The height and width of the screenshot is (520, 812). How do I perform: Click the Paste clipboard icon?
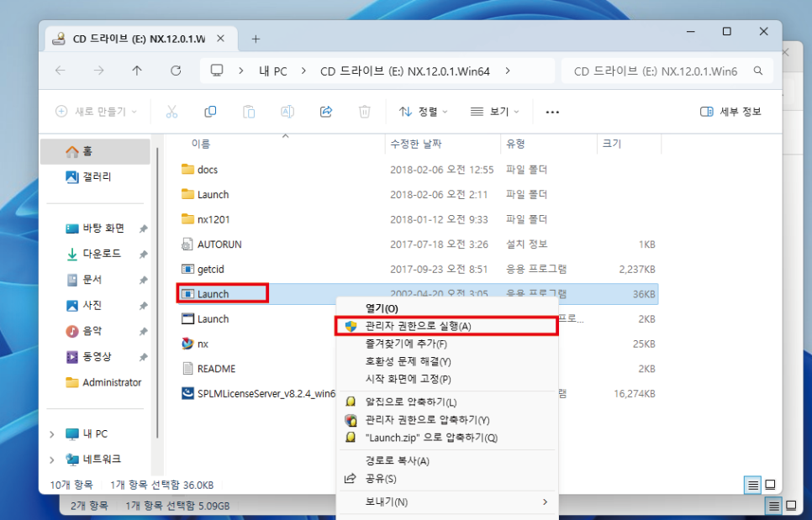pos(249,111)
